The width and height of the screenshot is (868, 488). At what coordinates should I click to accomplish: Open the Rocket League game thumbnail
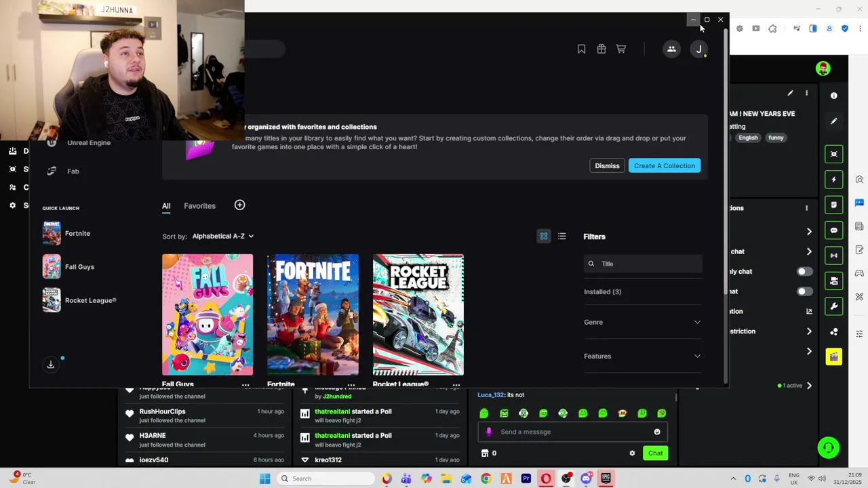point(418,314)
